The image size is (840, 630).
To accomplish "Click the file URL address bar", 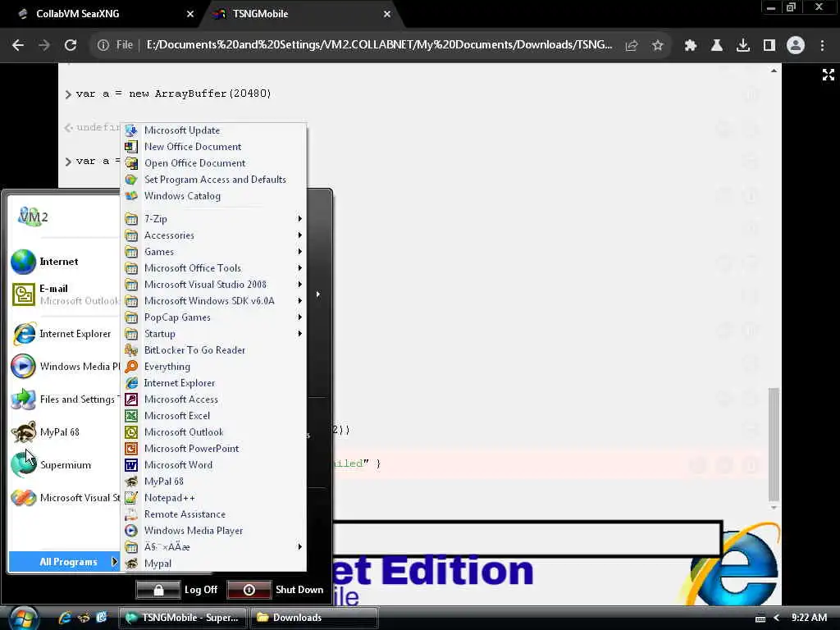I will click(x=379, y=45).
